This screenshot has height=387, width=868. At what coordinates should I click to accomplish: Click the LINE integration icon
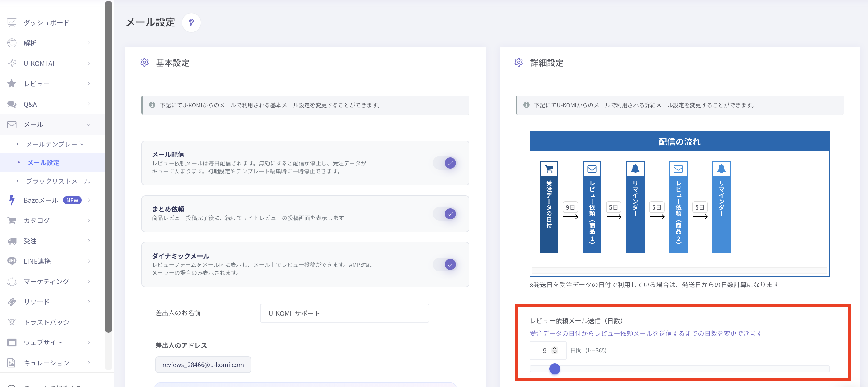coord(12,261)
